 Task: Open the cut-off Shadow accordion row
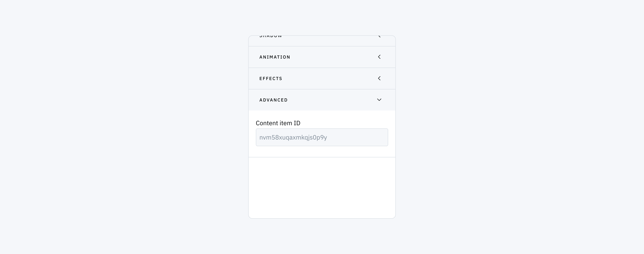pos(322,41)
